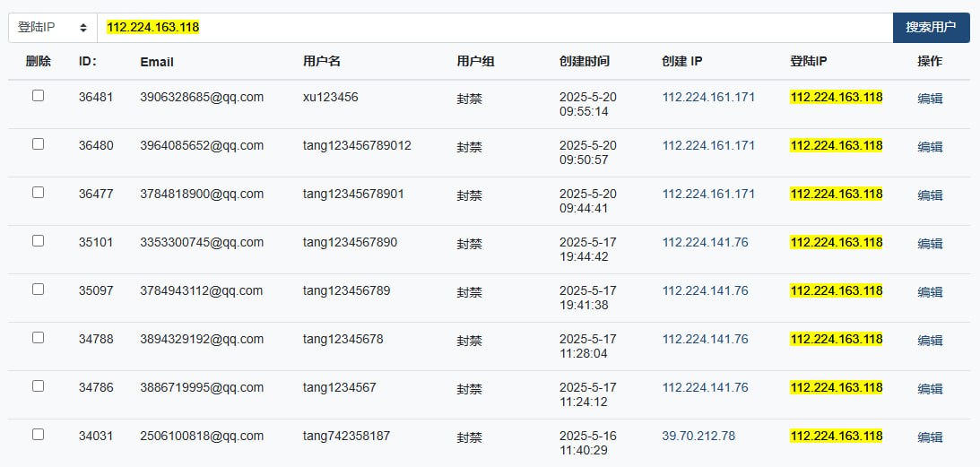Click the 搜索用户 button
The image size is (980, 467).
932,28
